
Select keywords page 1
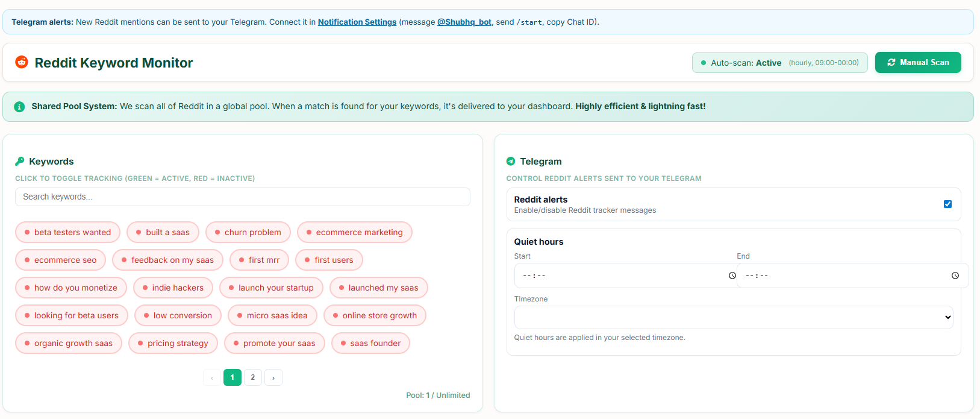click(x=233, y=377)
